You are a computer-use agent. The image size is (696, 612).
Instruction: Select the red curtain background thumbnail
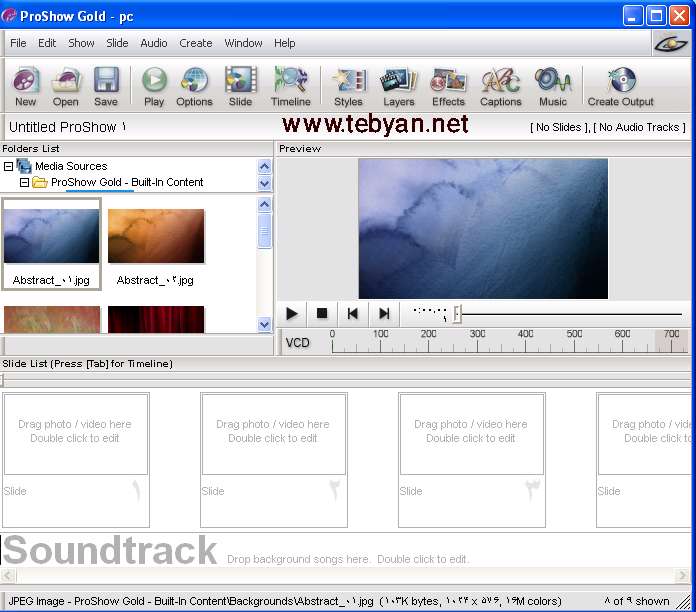[x=156, y=319]
